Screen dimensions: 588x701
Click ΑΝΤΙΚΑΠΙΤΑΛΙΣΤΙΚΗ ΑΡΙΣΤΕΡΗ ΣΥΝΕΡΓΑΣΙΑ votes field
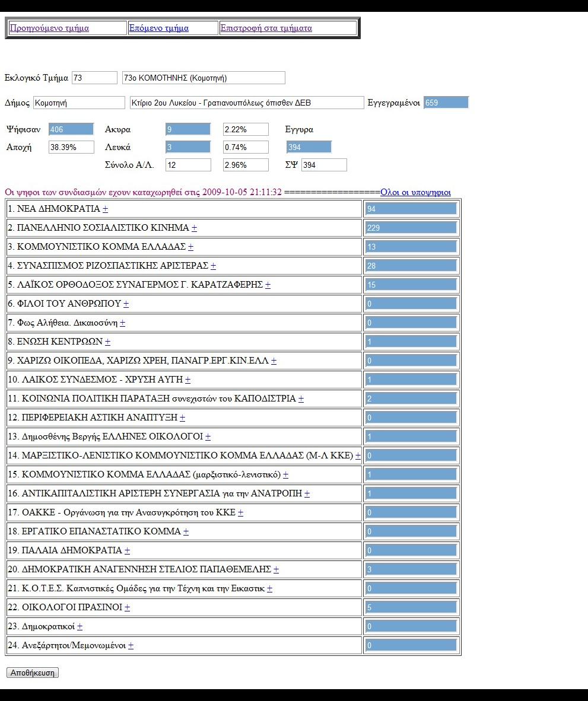point(411,494)
